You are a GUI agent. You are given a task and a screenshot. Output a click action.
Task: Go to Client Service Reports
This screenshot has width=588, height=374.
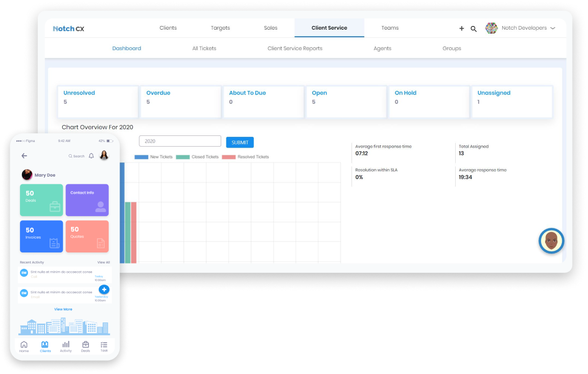[295, 49]
